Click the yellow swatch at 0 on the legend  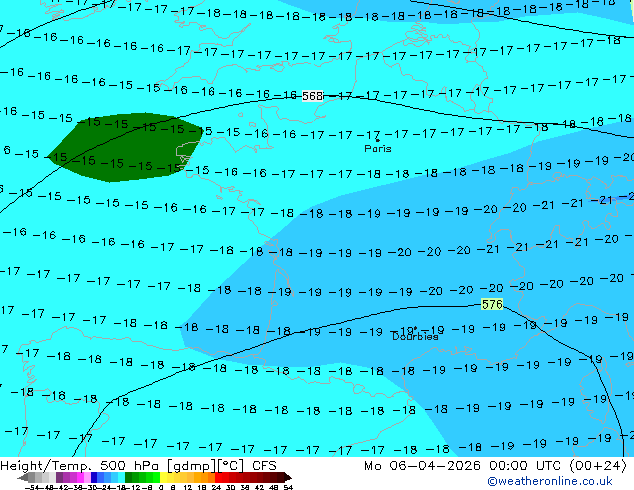coord(163,477)
